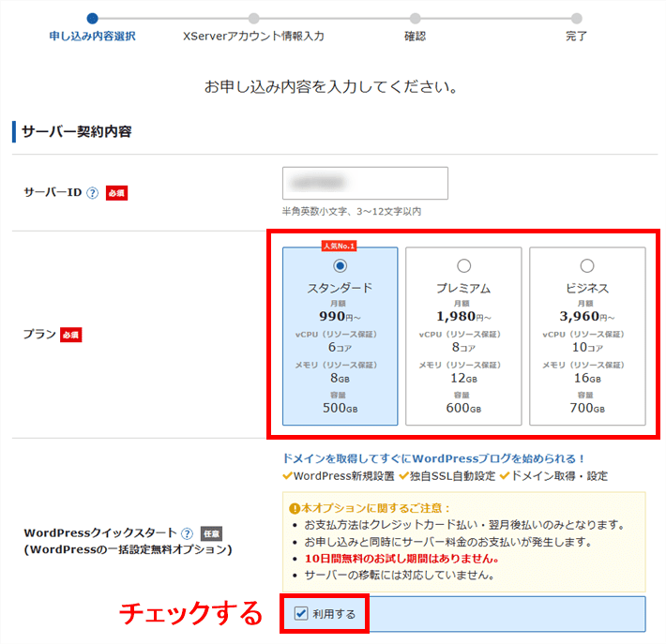
Task: Select the プレミアム plan radio button
Action: 463,266
